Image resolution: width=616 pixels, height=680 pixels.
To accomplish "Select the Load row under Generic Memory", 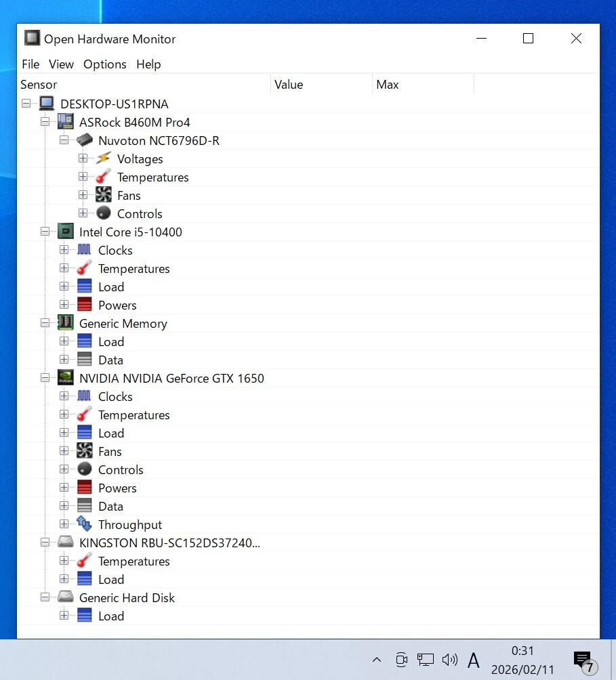I will pos(308,341).
